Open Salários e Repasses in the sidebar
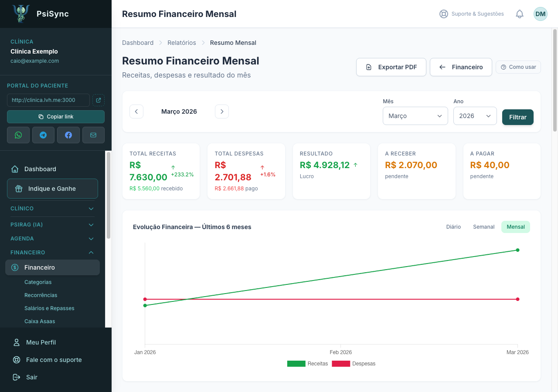The height and width of the screenshot is (392, 558). [49, 308]
